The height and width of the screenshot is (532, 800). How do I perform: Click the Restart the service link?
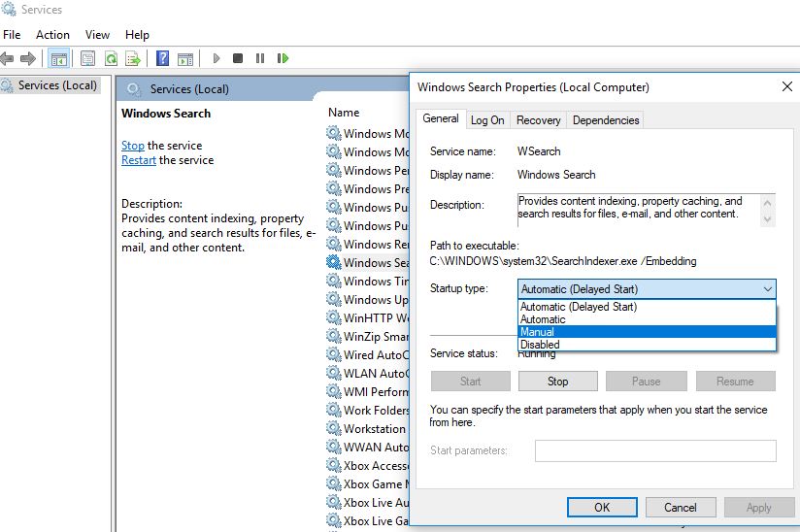[138, 160]
